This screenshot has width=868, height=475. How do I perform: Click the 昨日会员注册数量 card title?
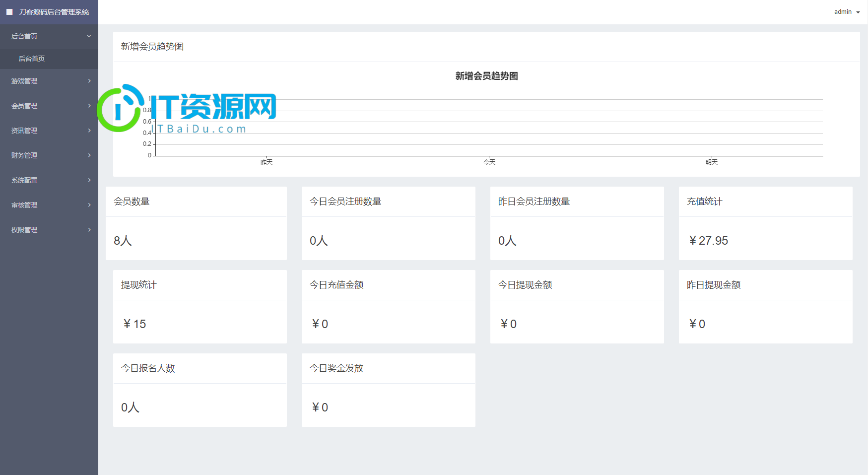[534, 202]
